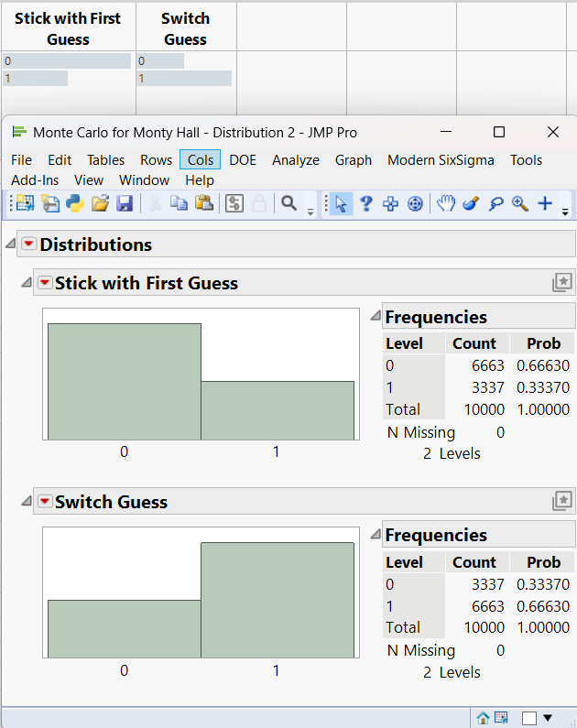Click bar for level 1 in Switch Guess histogram
This screenshot has width=577, height=728.
pos(277,600)
